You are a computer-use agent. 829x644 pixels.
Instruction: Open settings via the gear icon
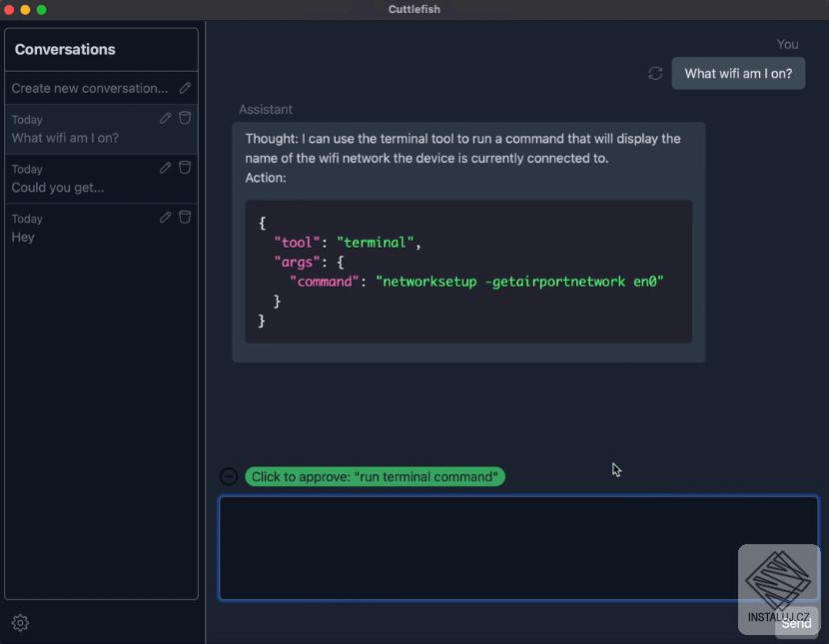[20, 623]
